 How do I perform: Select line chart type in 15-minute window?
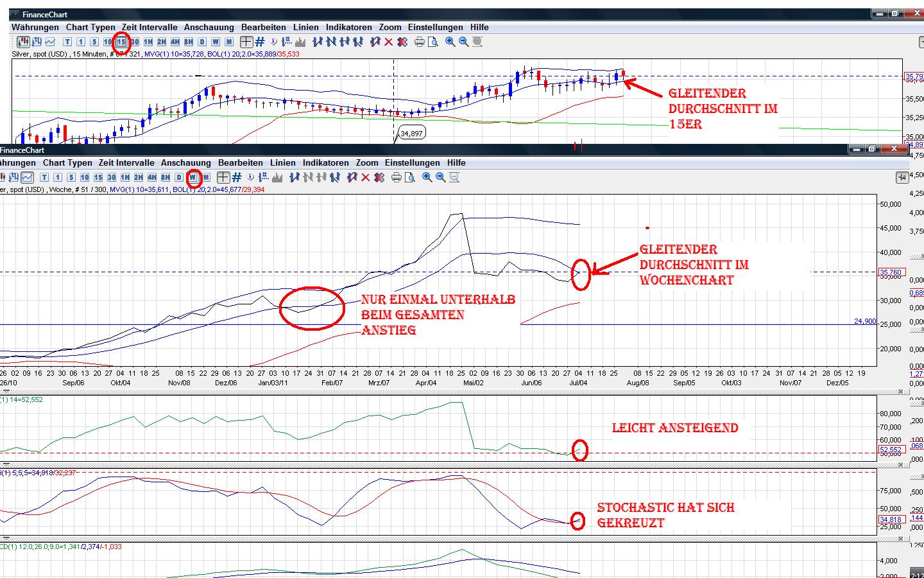50,42
